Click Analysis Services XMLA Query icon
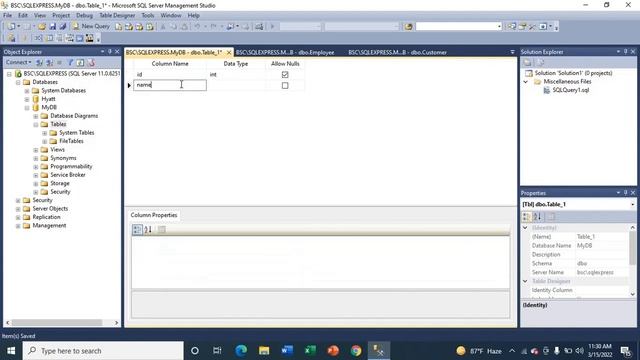 tap(150, 27)
